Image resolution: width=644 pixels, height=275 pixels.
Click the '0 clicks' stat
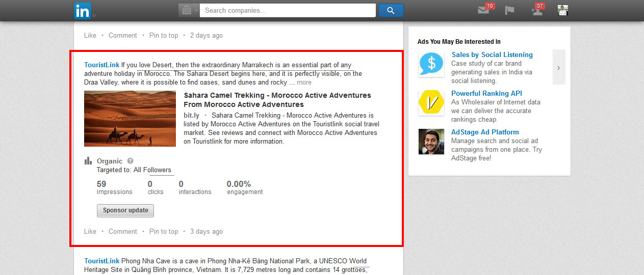tap(156, 187)
